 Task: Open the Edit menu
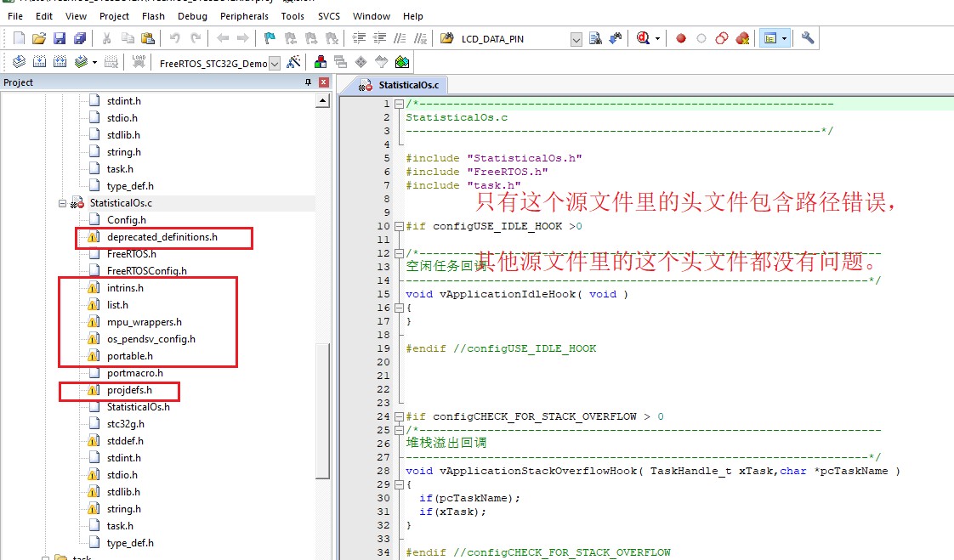[44, 16]
